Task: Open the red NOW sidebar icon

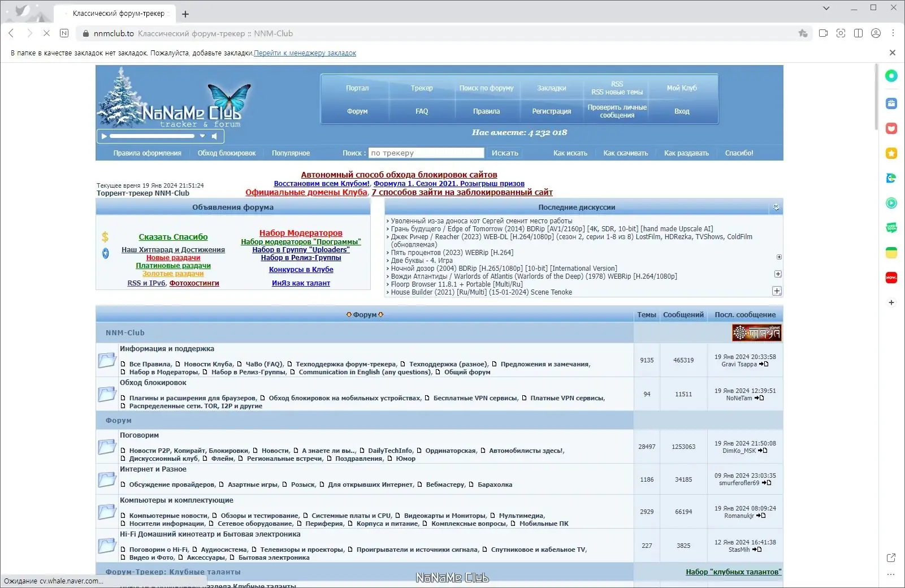Action: click(x=891, y=278)
